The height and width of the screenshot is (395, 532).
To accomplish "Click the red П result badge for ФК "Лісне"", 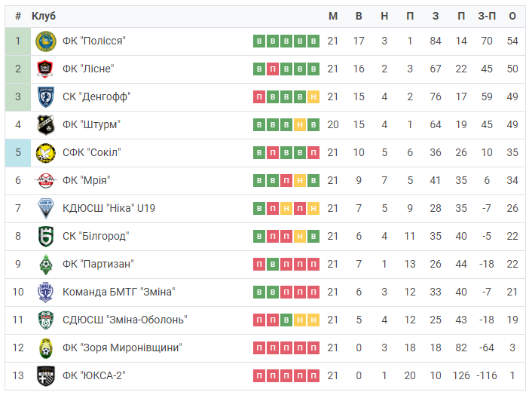I will (273, 69).
